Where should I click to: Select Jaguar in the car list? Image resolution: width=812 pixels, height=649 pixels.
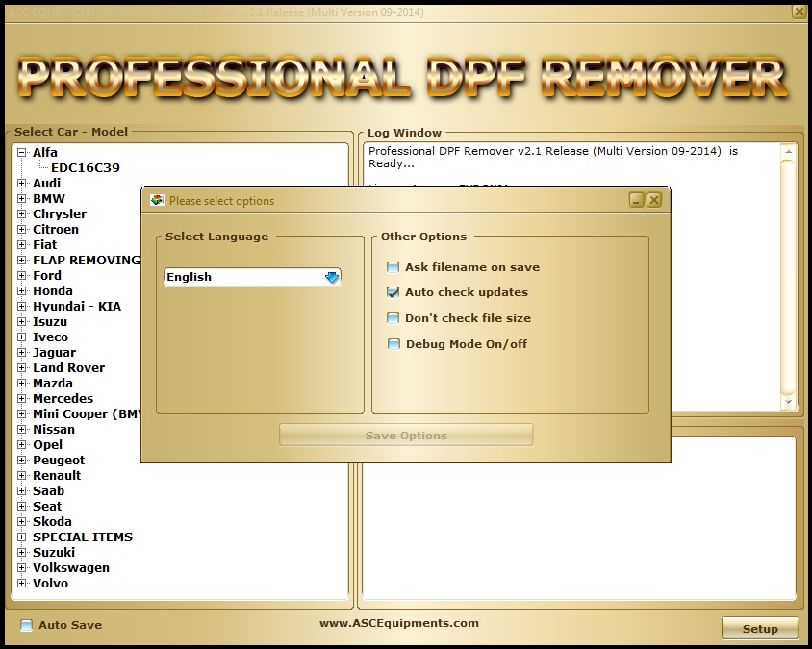click(55, 353)
